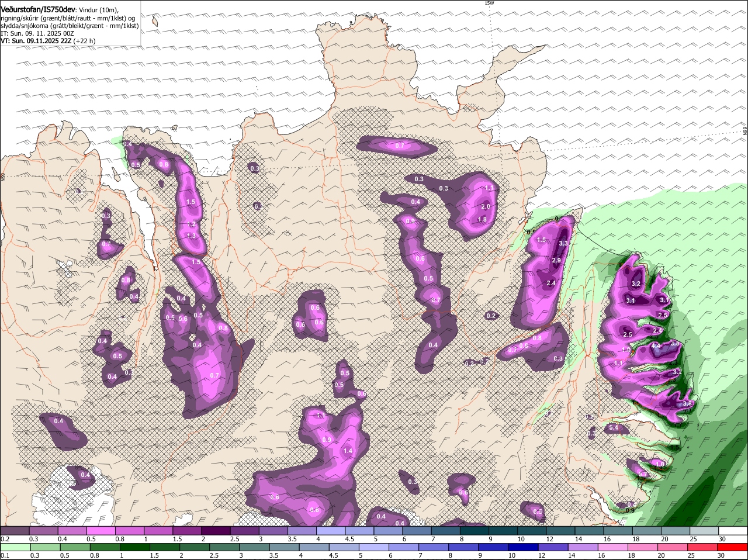Select the 0.8 label in the bottom legend row
Image resolution: width=748 pixels, height=560 pixels.
93,555
